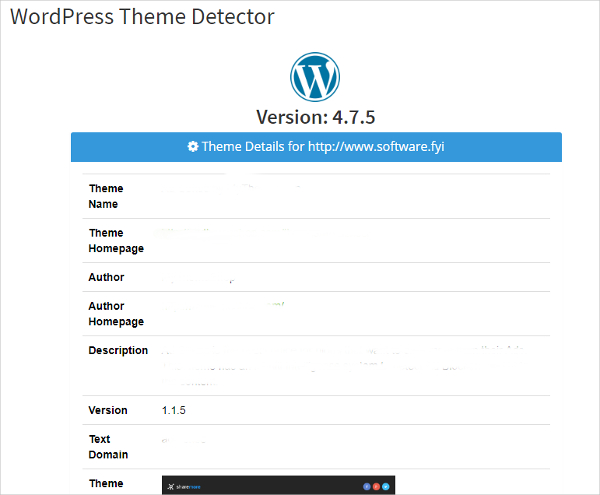Image resolution: width=600 pixels, height=495 pixels.
Task: Click the Theme Details for software.fyi banner
Action: pyautogui.click(x=316, y=147)
